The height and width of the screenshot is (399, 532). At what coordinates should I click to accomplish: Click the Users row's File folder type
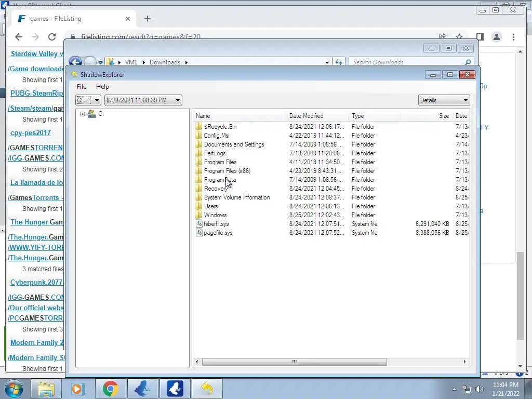(x=363, y=206)
